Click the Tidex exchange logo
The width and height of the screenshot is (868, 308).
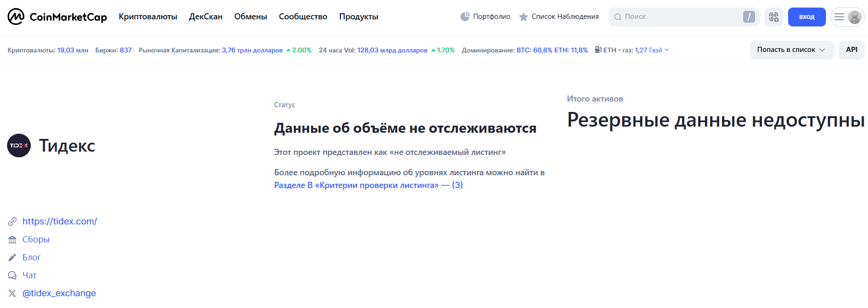click(x=19, y=145)
